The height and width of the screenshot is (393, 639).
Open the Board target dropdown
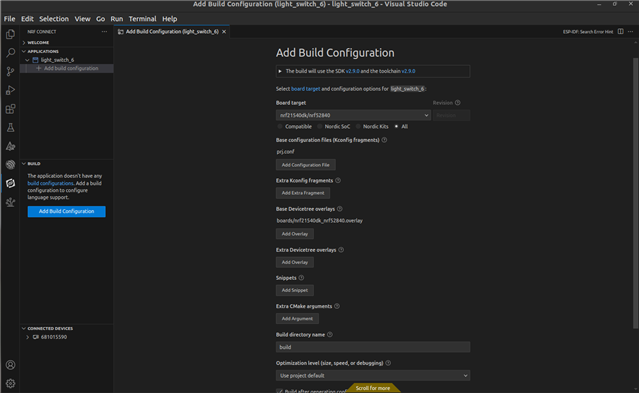pyautogui.click(x=353, y=115)
